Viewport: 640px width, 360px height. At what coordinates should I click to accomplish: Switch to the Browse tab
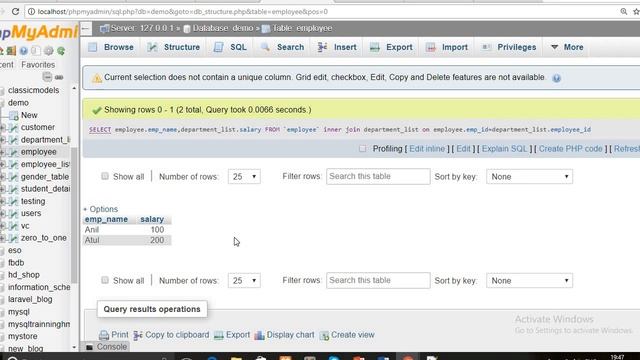coord(111,47)
